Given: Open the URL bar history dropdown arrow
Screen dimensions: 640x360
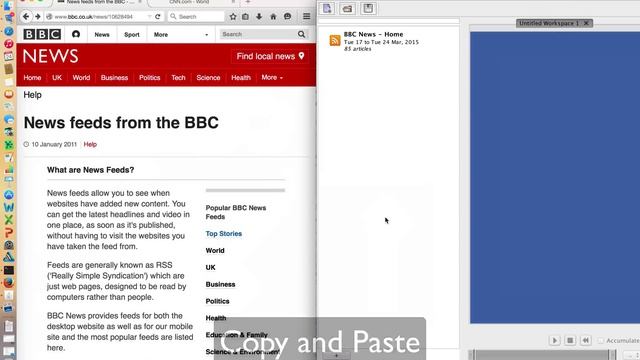Looking at the screenshot, I should (x=150, y=17).
